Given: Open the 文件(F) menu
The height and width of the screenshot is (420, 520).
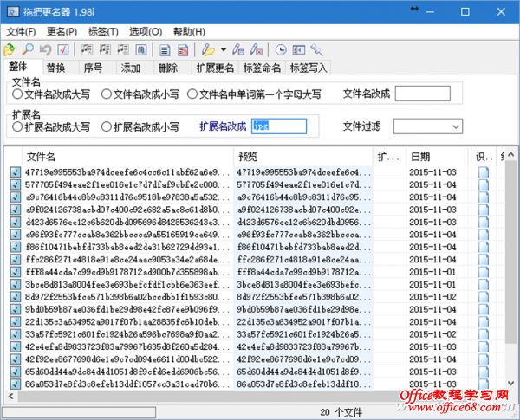Looking at the screenshot, I should (x=21, y=32).
